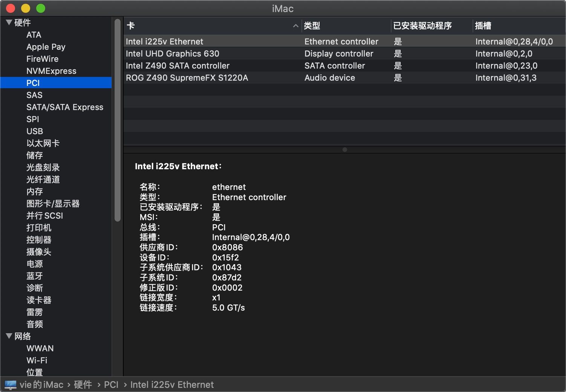Select Apple Pay in the sidebar
The image size is (566, 392).
pos(46,47)
